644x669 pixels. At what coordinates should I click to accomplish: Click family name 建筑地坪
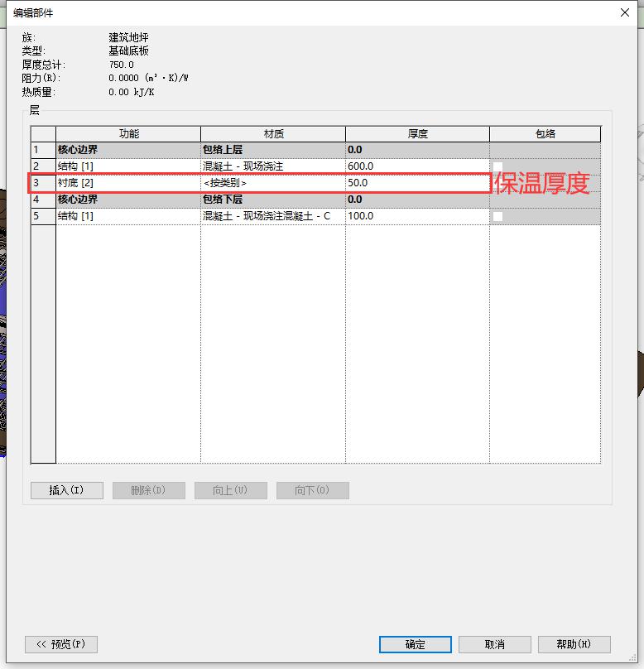[128, 37]
